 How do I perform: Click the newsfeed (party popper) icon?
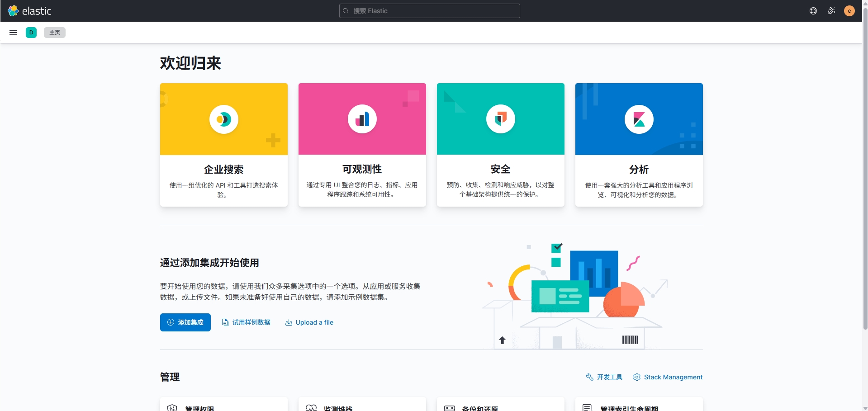click(x=831, y=10)
